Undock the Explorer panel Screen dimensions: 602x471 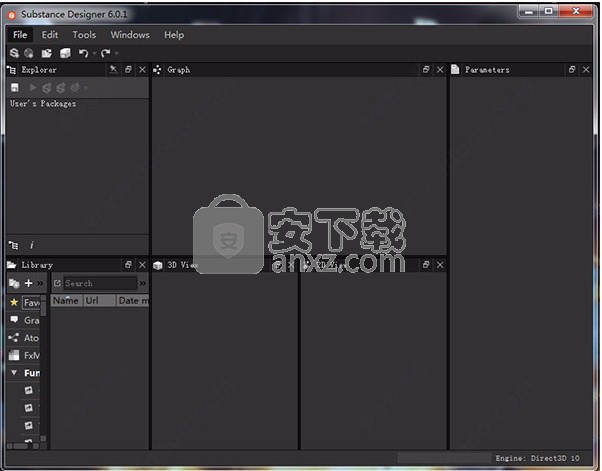pyautogui.click(x=128, y=69)
